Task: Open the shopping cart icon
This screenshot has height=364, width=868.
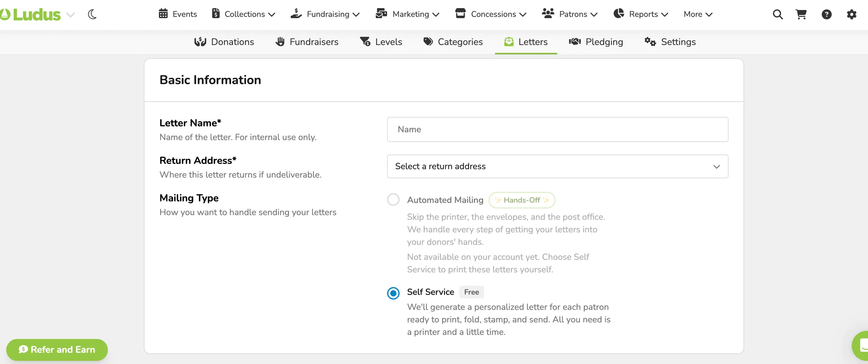Action: (801, 14)
